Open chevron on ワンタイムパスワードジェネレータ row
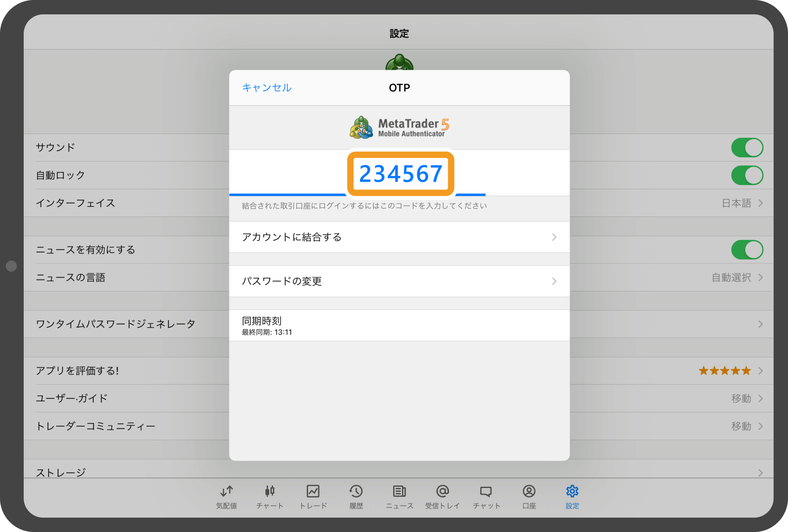 760,324
